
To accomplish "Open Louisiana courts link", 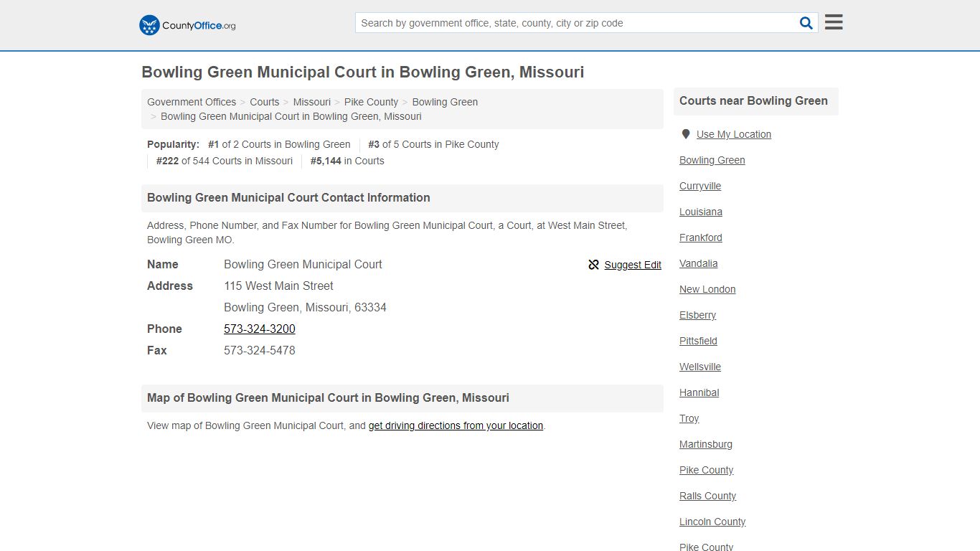I will coord(701,212).
